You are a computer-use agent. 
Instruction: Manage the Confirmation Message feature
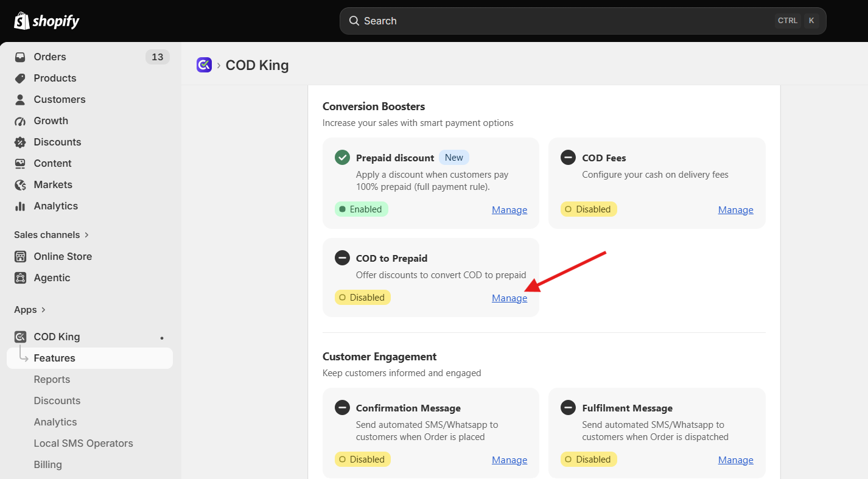pyautogui.click(x=509, y=460)
